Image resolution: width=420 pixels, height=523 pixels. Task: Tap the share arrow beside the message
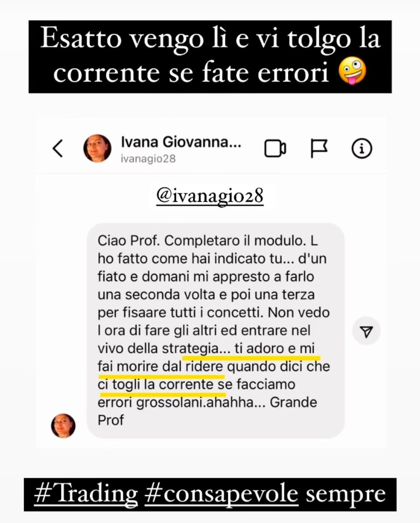tap(366, 331)
